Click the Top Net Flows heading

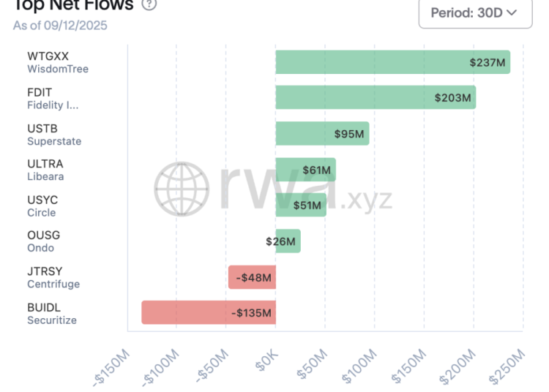(73, 5)
